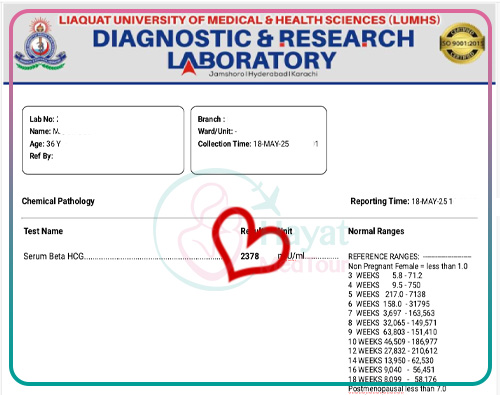500x395 pixels.
Task: Click the "Normal Ranges" column header
Action: pyautogui.click(x=376, y=231)
